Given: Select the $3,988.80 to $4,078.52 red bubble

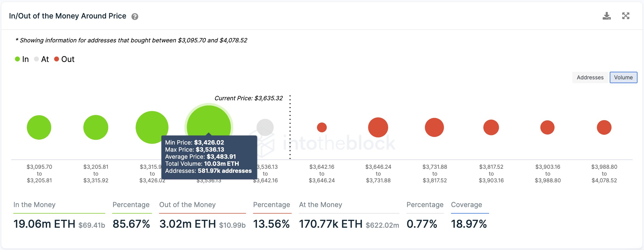Looking at the screenshot, I should click(604, 127).
